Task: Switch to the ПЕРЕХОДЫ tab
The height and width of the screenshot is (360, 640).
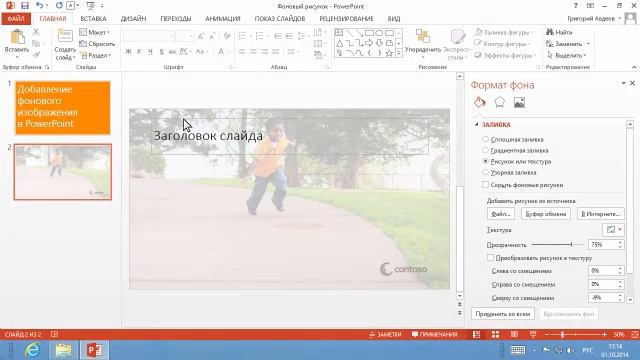Action: click(176, 18)
